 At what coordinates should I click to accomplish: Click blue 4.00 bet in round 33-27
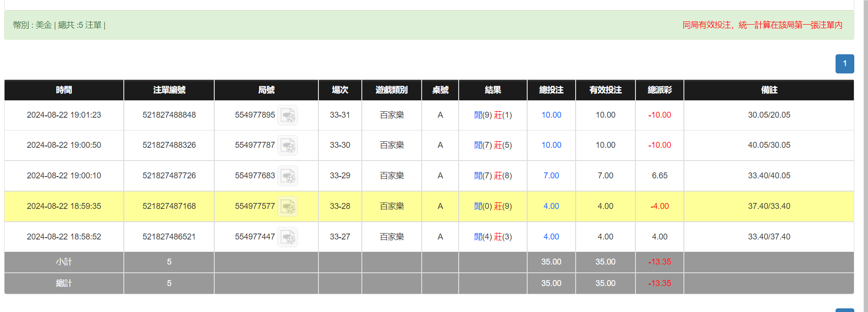coord(551,237)
